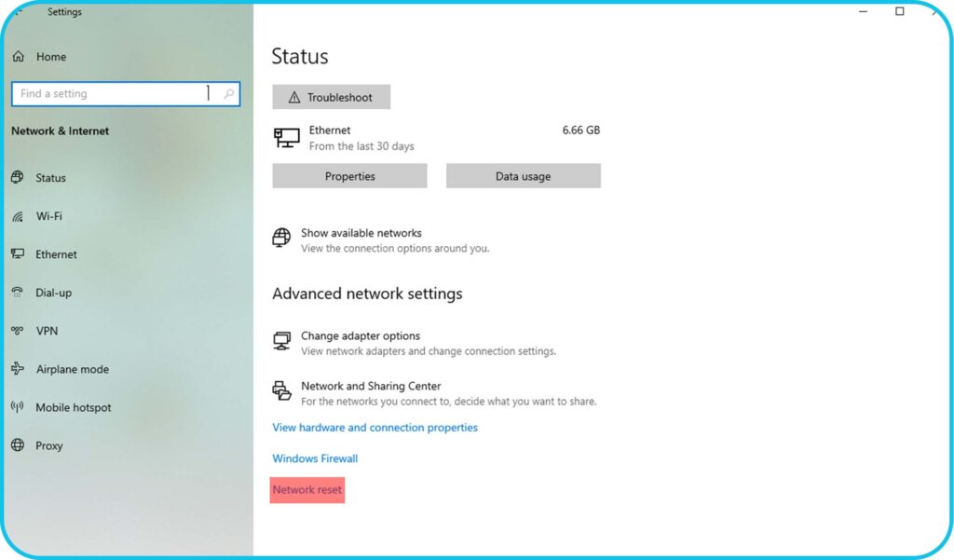Screen dimensions: 954x560
Task: Click the Network reset link
Action: click(307, 489)
